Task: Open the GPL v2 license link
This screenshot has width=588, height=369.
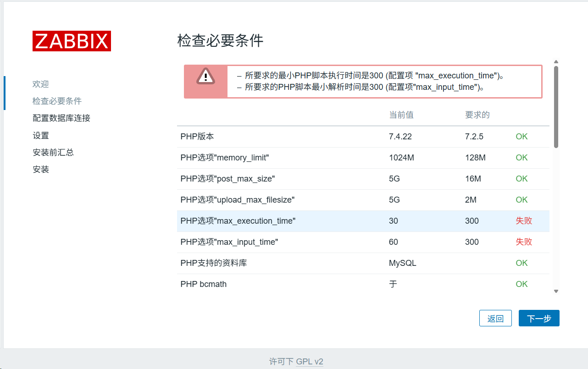Action: [310, 362]
